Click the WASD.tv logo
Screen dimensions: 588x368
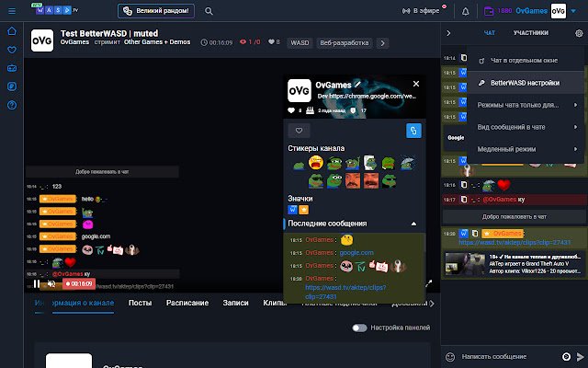(57, 9)
